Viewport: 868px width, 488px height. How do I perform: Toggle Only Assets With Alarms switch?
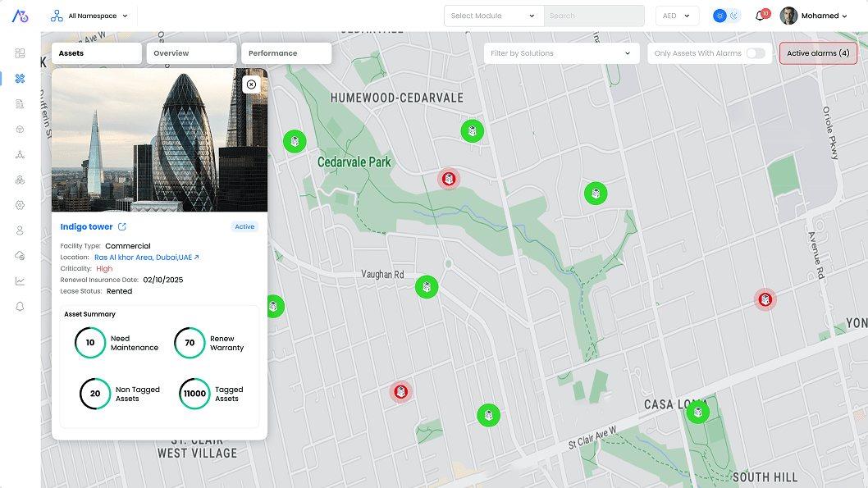(755, 53)
